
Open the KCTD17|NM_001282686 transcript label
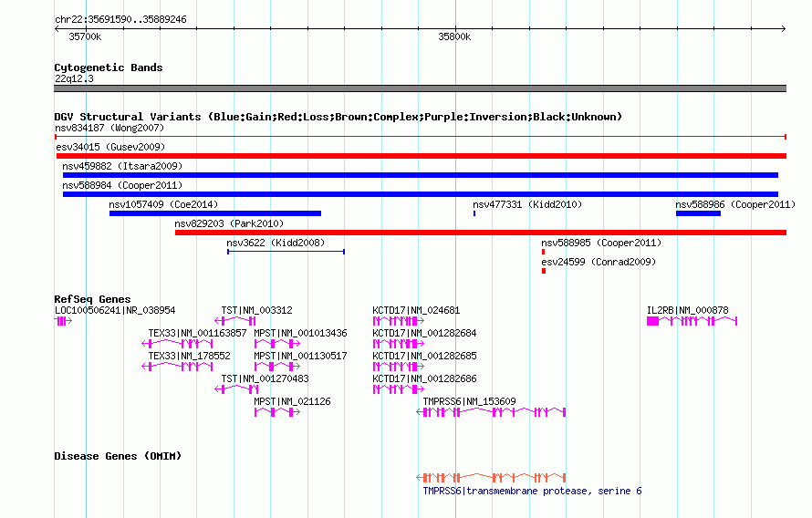click(x=424, y=378)
